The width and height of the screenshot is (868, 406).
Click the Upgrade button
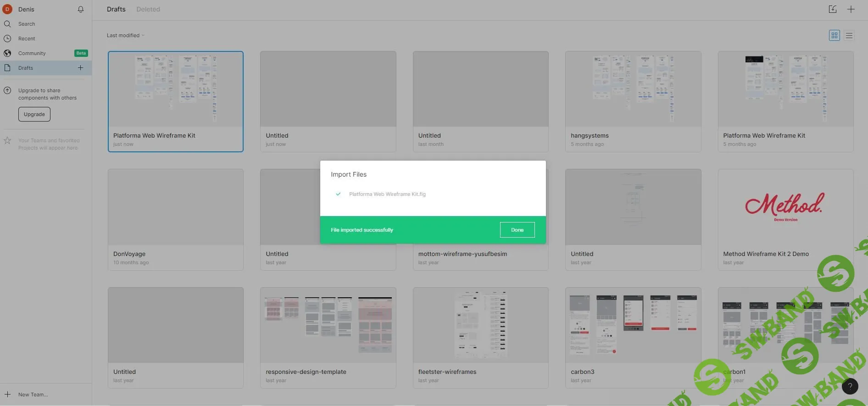34,114
